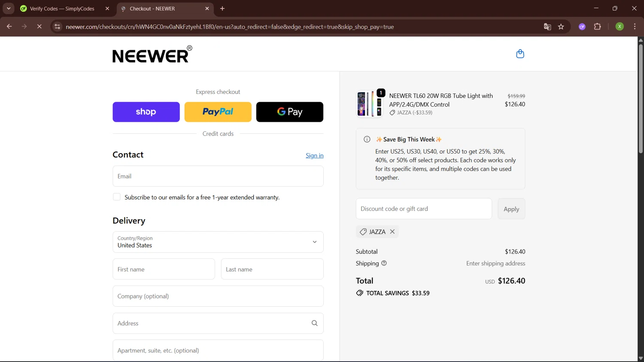The width and height of the screenshot is (644, 362).
Task: View site information icon in address bar
Action: (x=57, y=27)
